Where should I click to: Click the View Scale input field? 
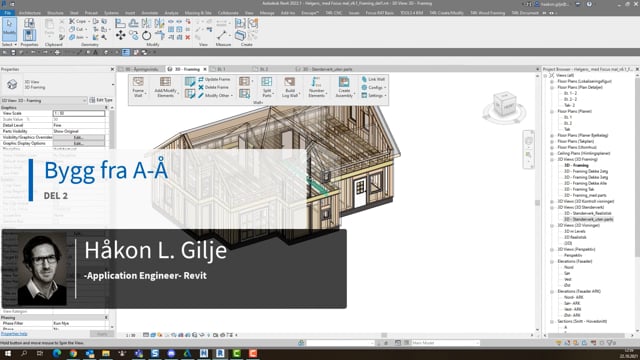click(79, 113)
